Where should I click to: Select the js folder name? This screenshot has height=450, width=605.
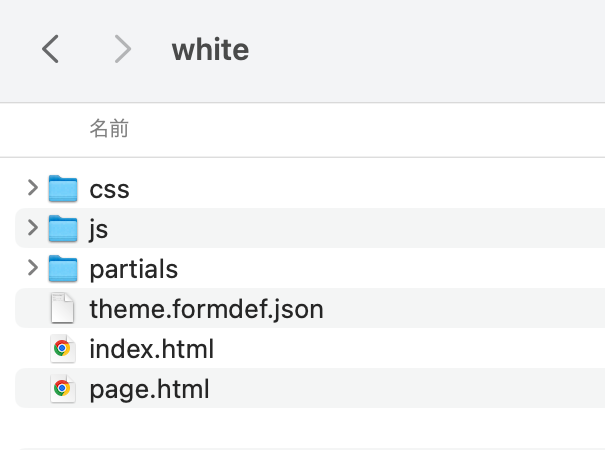pos(98,229)
